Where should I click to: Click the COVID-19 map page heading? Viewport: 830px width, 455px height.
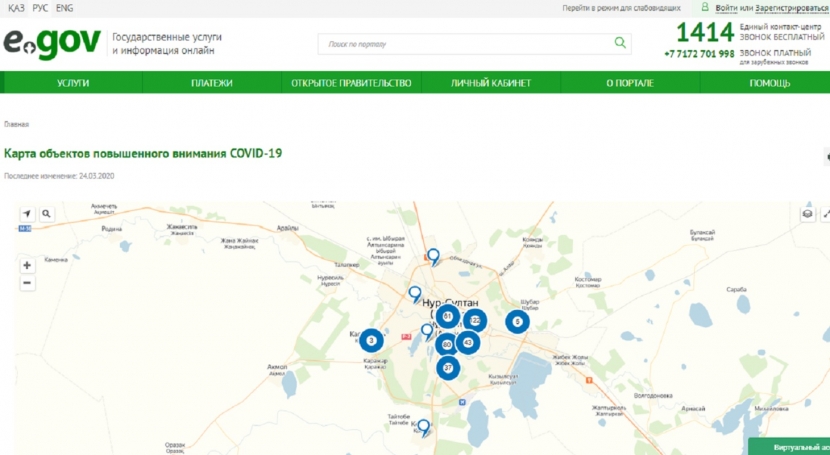click(143, 153)
